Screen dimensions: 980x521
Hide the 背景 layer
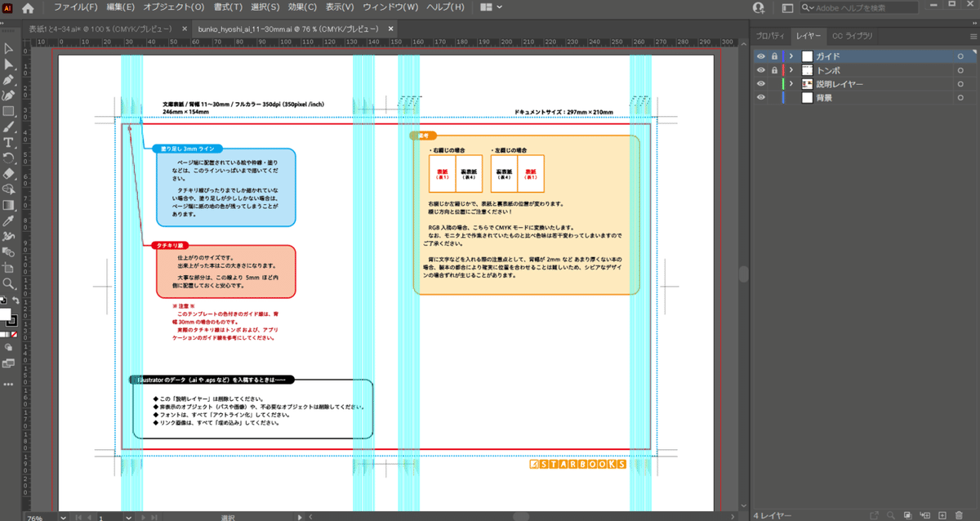pyautogui.click(x=761, y=96)
